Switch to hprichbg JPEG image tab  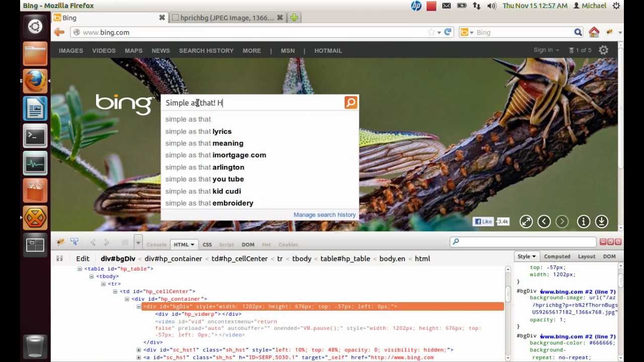click(227, 18)
